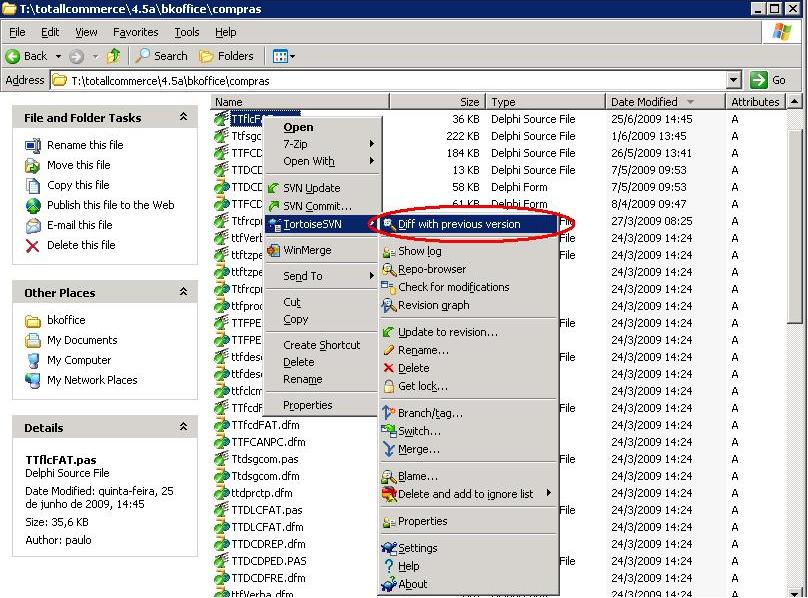This screenshot has width=808, height=598.
Task: Select the file Ttdsgcom.pas
Action: tap(264, 459)
